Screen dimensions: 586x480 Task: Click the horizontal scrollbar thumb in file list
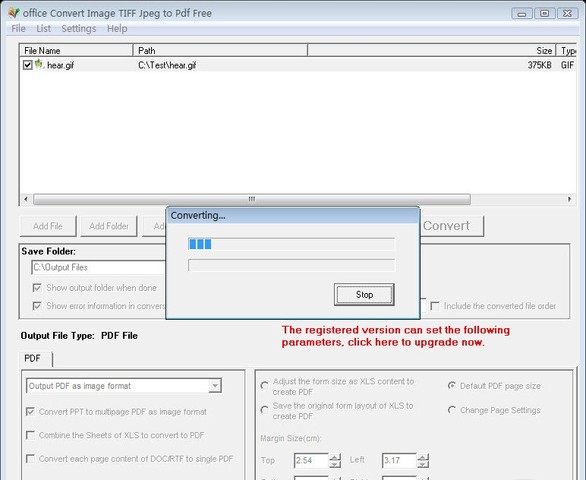pyautogui.click(x=252, y=199)
